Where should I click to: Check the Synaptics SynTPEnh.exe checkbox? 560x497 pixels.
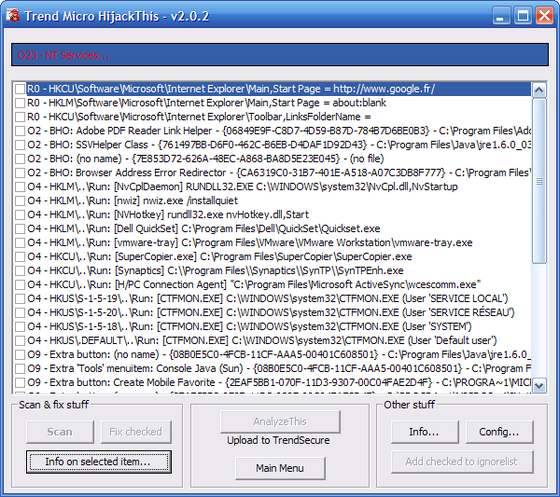[20, 271]
